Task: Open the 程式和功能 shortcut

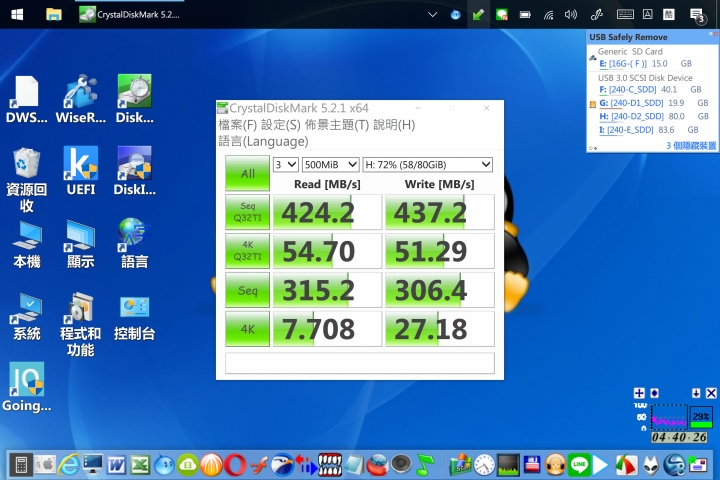Action: pyautogui.click(x=80, y=324)
